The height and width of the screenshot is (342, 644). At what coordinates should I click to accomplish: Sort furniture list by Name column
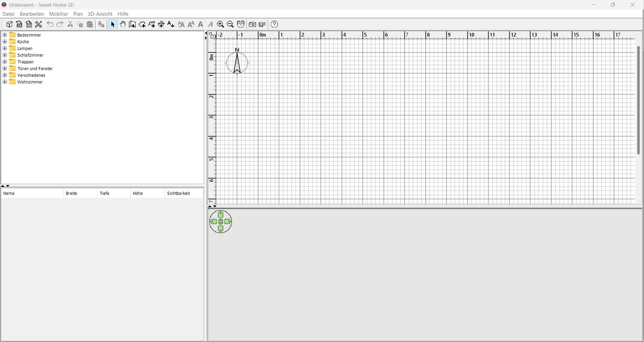coord(32,193)
